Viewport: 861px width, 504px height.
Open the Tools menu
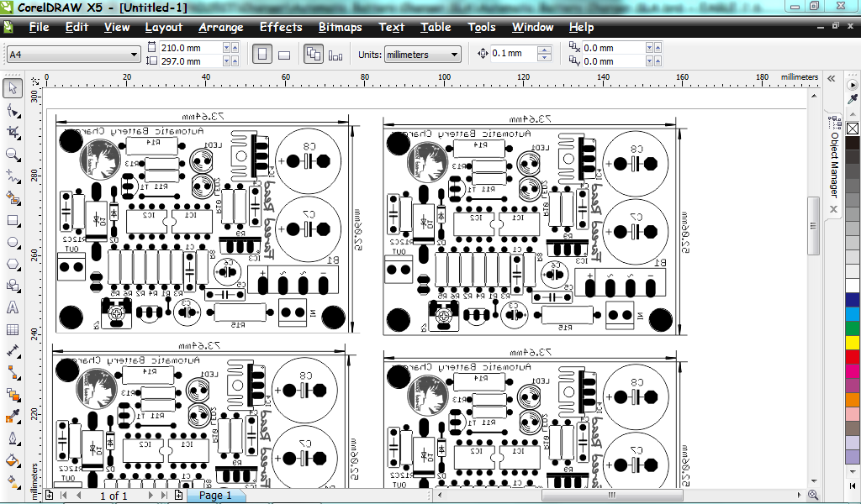coord(482,27)
